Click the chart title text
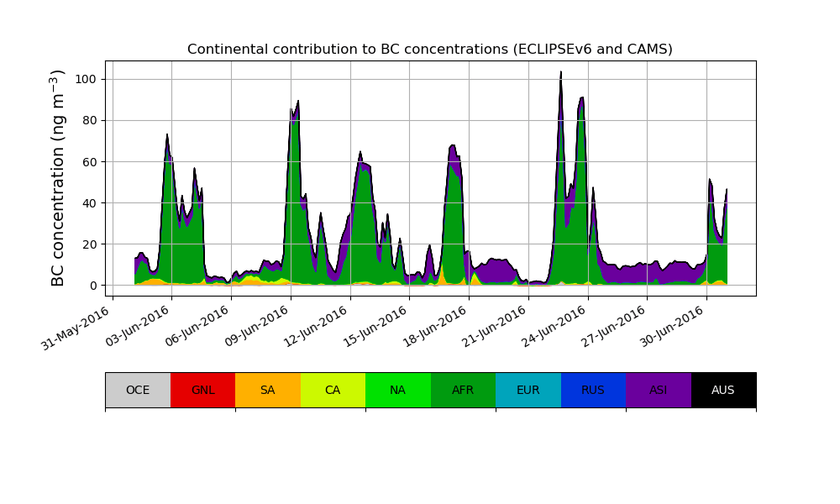Screen dimensions: 840x504 pyautogui.click(x=430, y=50)
